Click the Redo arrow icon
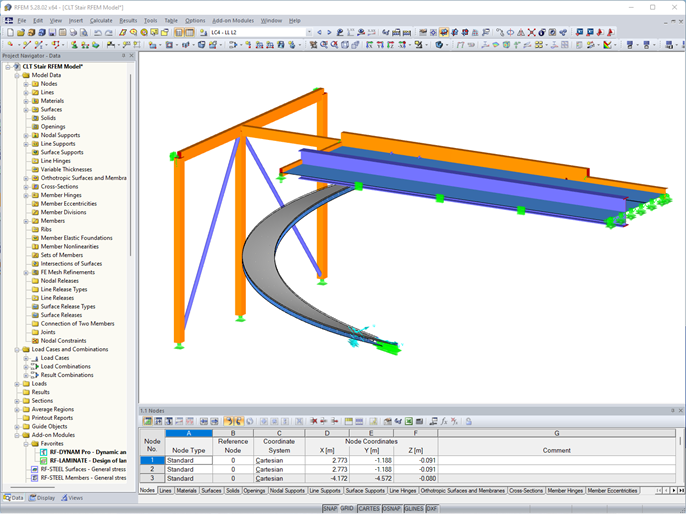 (108, 32)
